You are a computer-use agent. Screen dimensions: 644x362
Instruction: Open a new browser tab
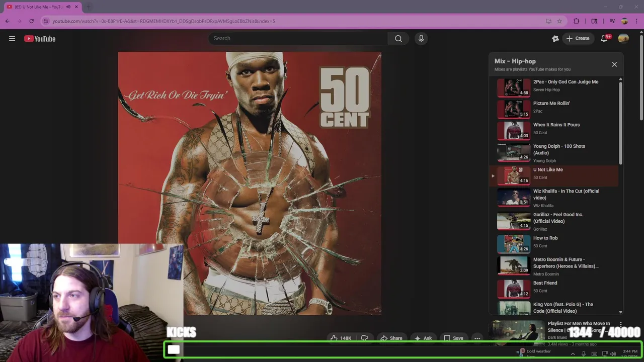pyautogui.click(x=88, y=7)
